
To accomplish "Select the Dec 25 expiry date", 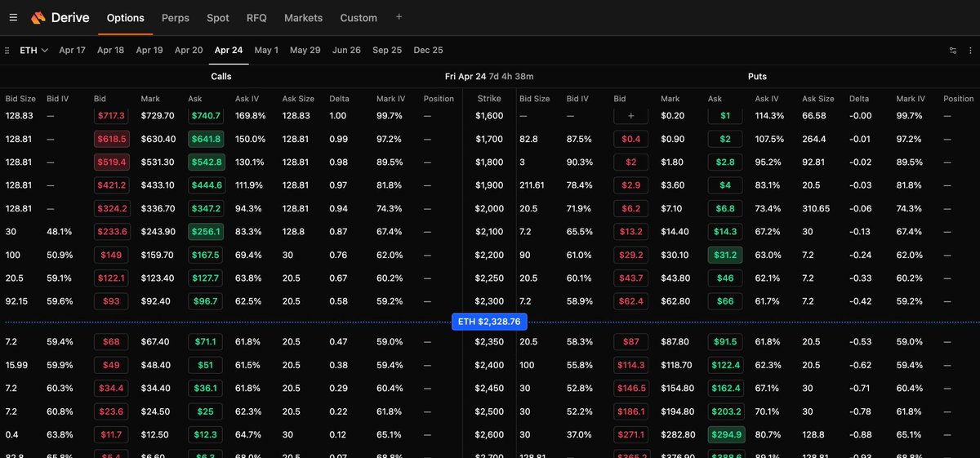I will [428, 50].
